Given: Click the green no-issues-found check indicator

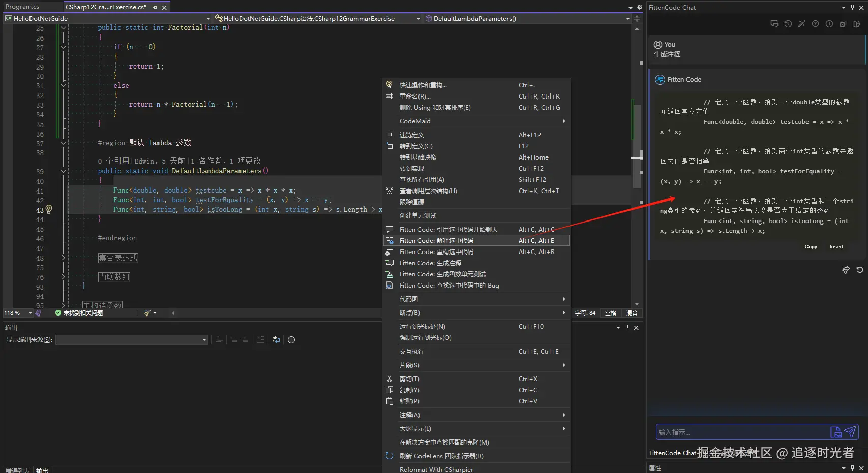Looking at the screenshot, I should [x=58, y=313].
